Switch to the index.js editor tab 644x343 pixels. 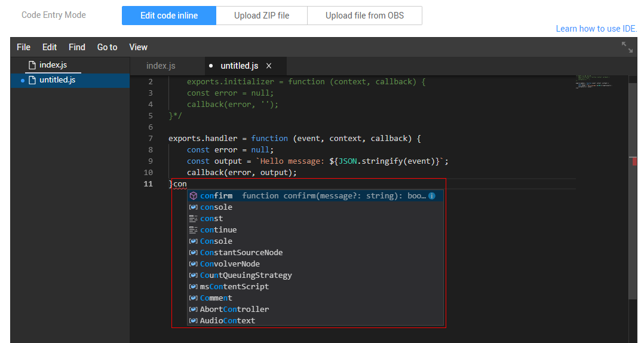pos(161,66)
